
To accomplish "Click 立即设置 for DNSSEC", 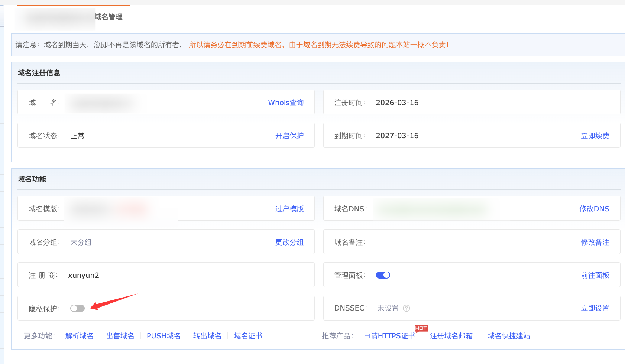I will click(595, 308).
